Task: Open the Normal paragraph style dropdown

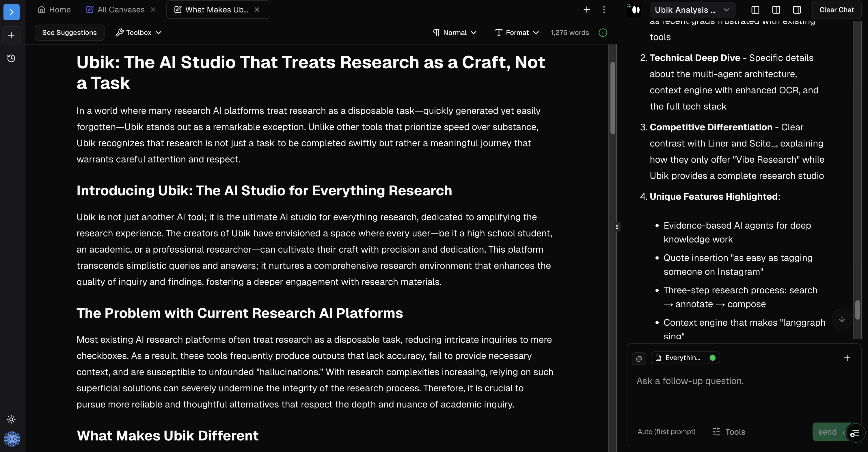Action: (x=455, y=33)
